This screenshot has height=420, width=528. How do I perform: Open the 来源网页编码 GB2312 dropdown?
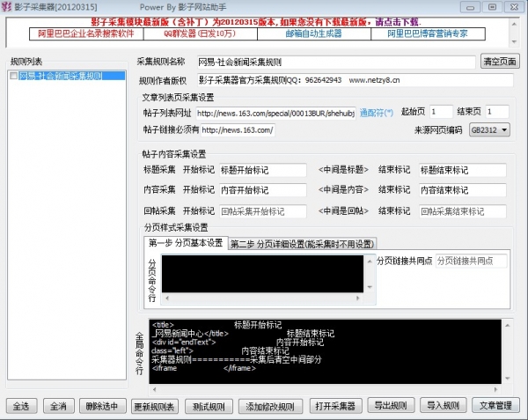(x=489, y=130)
